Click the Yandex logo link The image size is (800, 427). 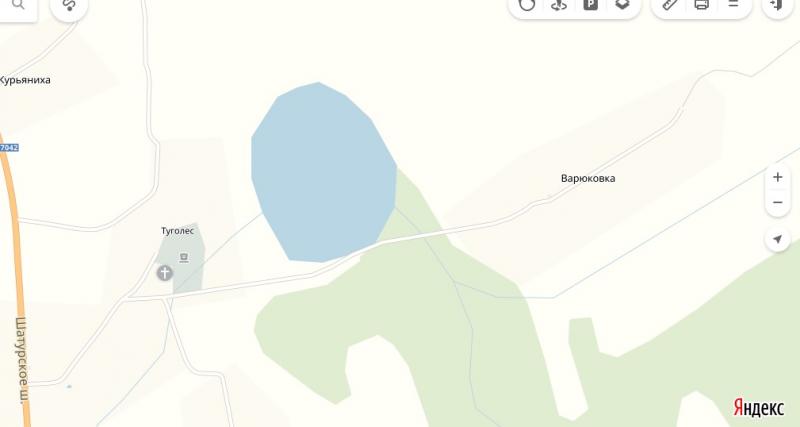pos(759,408)
